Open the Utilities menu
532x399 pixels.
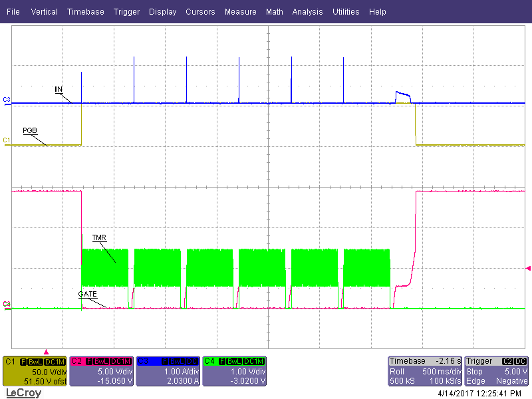[346, 12]
